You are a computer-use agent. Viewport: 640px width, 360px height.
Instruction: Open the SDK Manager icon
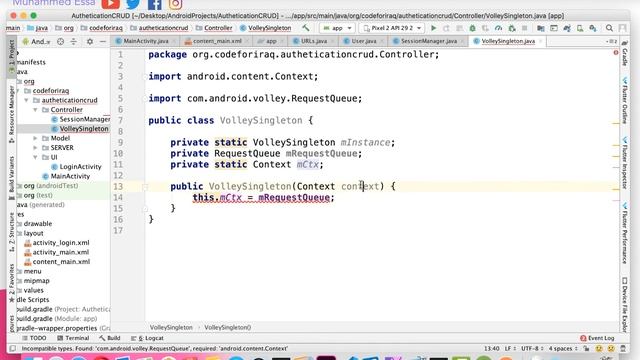[593, 28]
